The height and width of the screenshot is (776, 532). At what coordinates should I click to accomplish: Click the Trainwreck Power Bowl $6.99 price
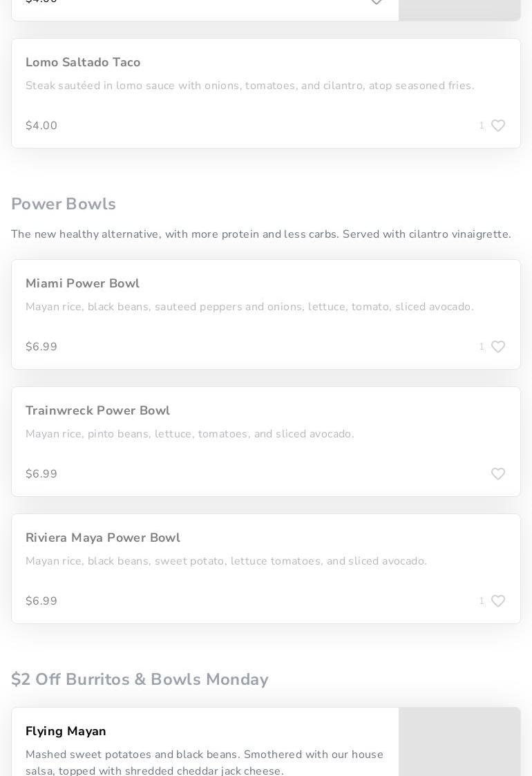41,474
